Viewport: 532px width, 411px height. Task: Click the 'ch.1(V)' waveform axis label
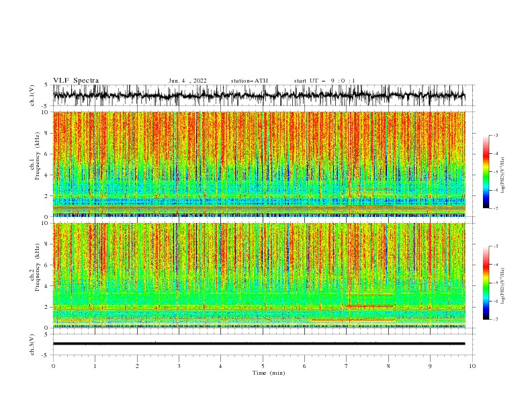tap(32, 95)
